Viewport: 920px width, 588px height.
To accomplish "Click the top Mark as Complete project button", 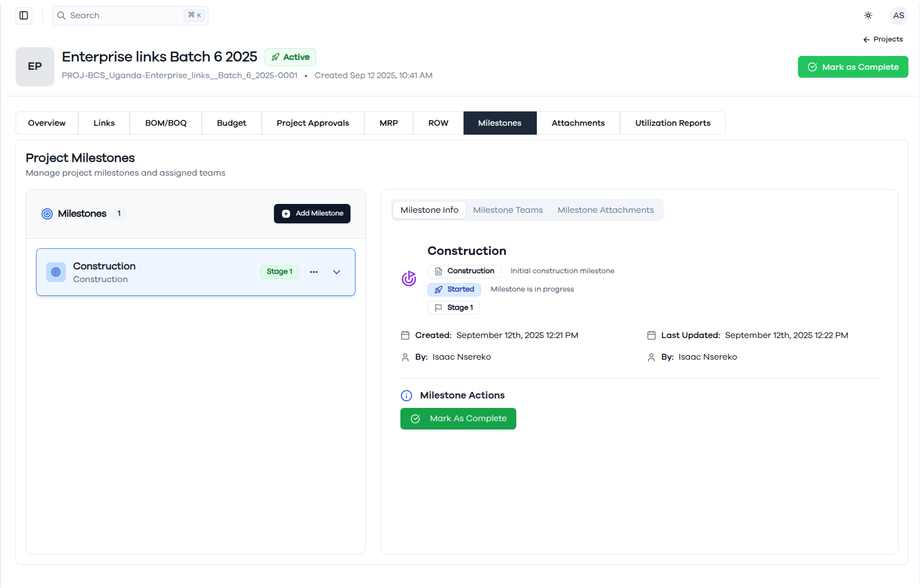I will click(x=853, y=67).
